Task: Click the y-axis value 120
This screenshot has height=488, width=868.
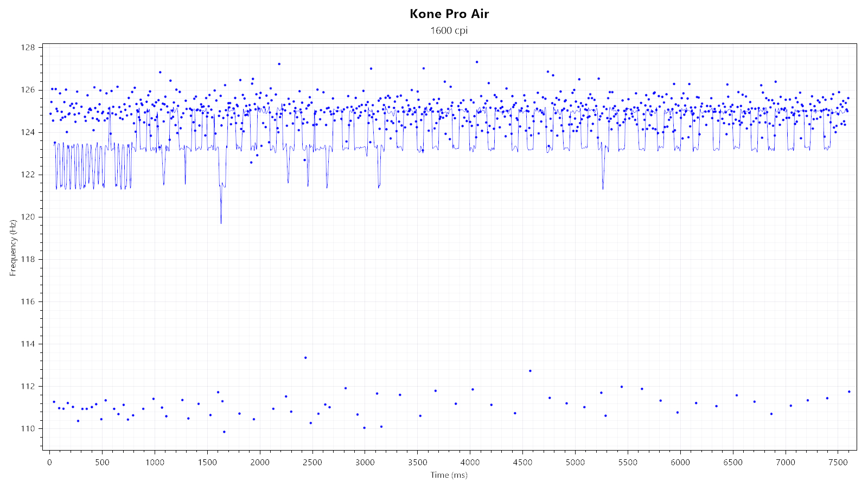Action: pos(29,217)
